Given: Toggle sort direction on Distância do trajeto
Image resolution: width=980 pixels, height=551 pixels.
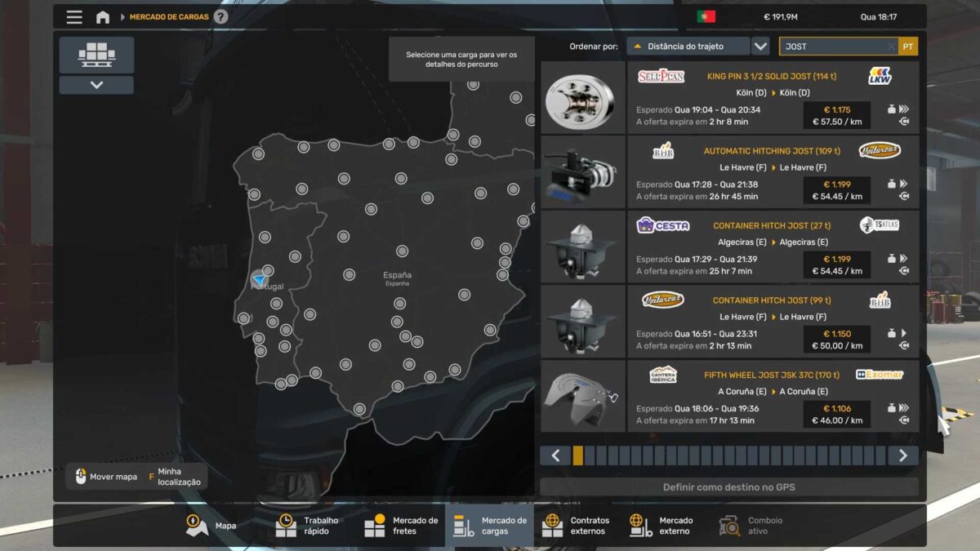Looking at the screenshot, I should [x=638, y=47].
